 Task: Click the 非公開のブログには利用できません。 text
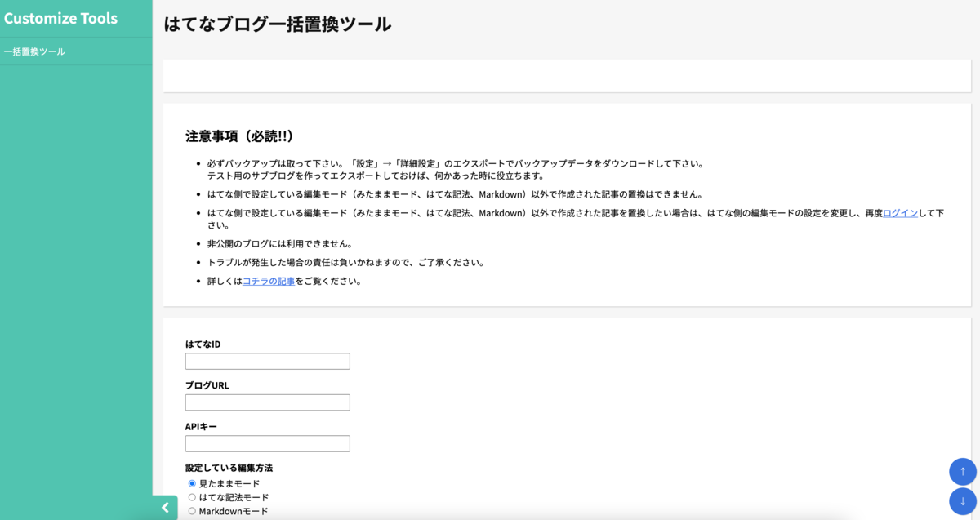280,243
